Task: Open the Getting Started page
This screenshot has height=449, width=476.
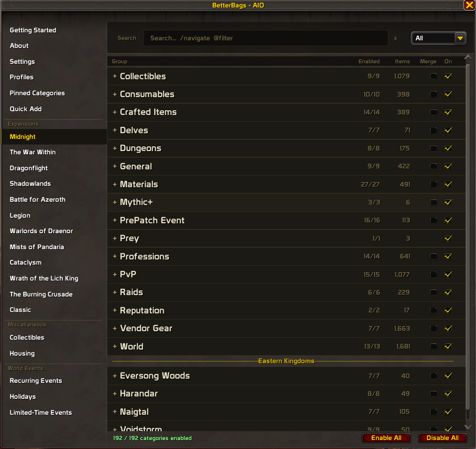Action: [x=33, y=30]
